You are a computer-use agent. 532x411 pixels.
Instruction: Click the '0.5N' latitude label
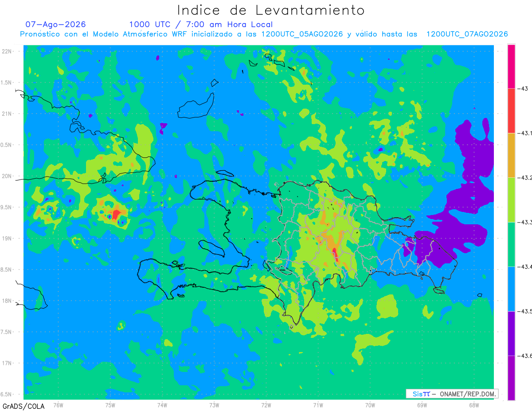(x=7, y=145)
